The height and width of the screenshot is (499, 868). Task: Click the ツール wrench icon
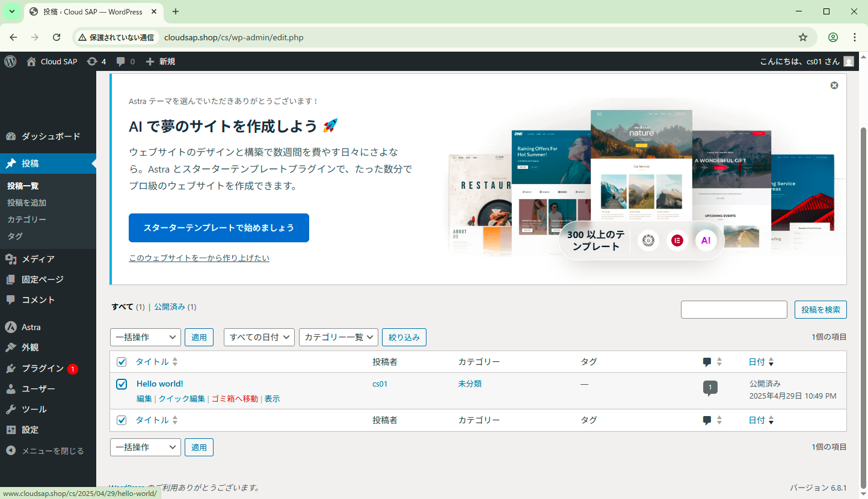pyautogui.click(x=10, y=409)
